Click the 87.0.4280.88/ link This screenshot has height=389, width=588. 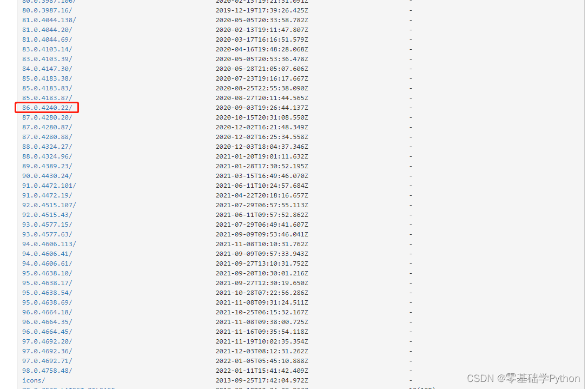47,137
